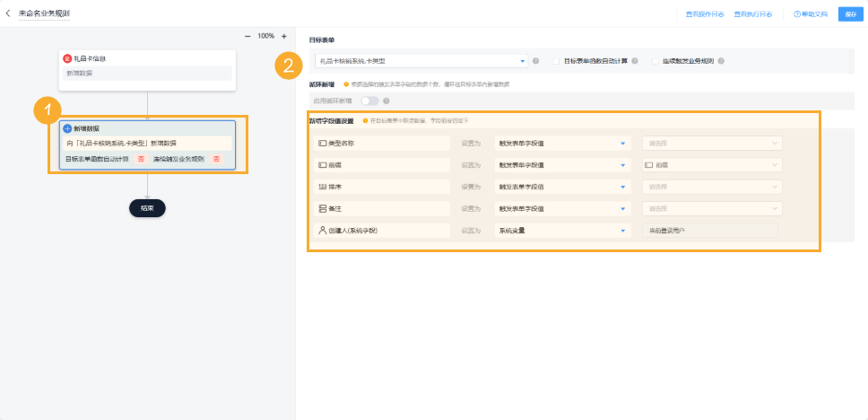This screenshot has height=420, width=868.
Task: Open help tooltip beside target form dropdown
Action: 536,61
